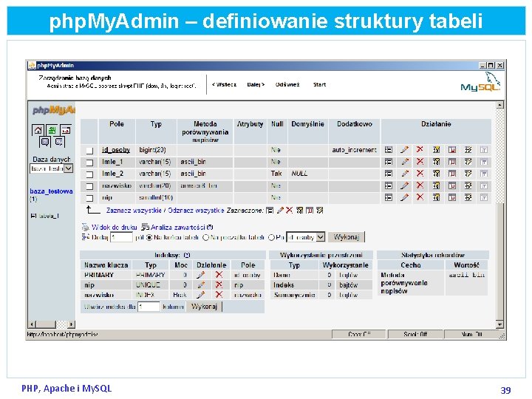Screen dimensions: 532x399
Task: Tick the Imie_1 row checkbox
Action: [x=89, y=163]
